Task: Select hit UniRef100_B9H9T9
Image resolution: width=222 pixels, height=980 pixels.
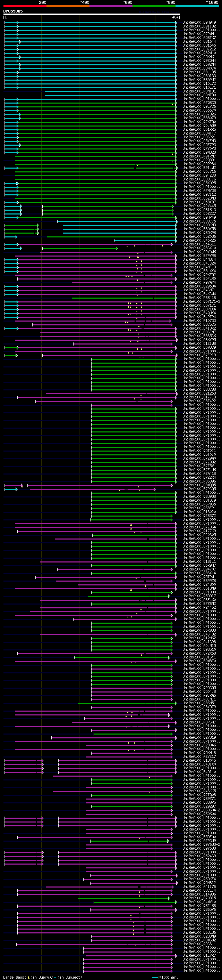Action: pos(199,23)
